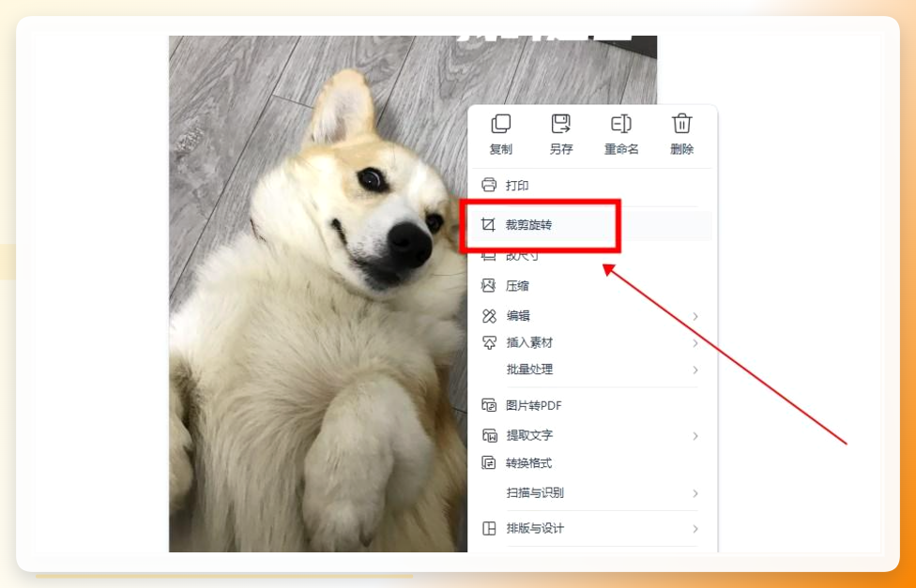
Task: Click the Rename (重命名) icon
Action: tap(621, 124)
